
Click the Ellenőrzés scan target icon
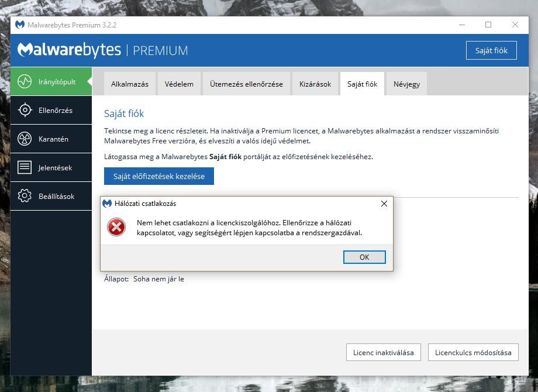pos(25,110)
